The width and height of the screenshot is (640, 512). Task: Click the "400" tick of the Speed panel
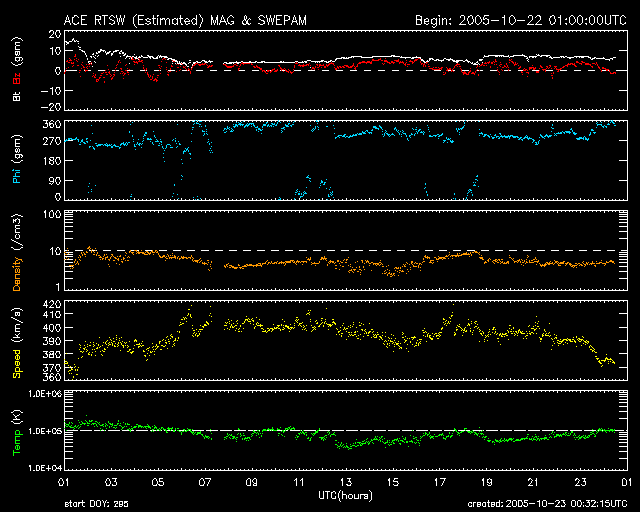[52, 328]
